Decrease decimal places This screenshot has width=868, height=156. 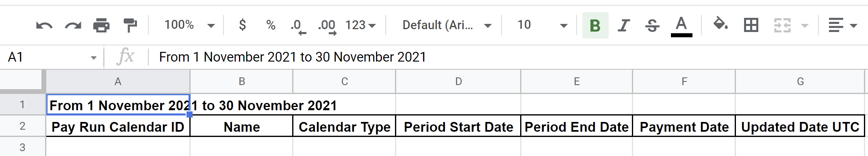[298, 26]
